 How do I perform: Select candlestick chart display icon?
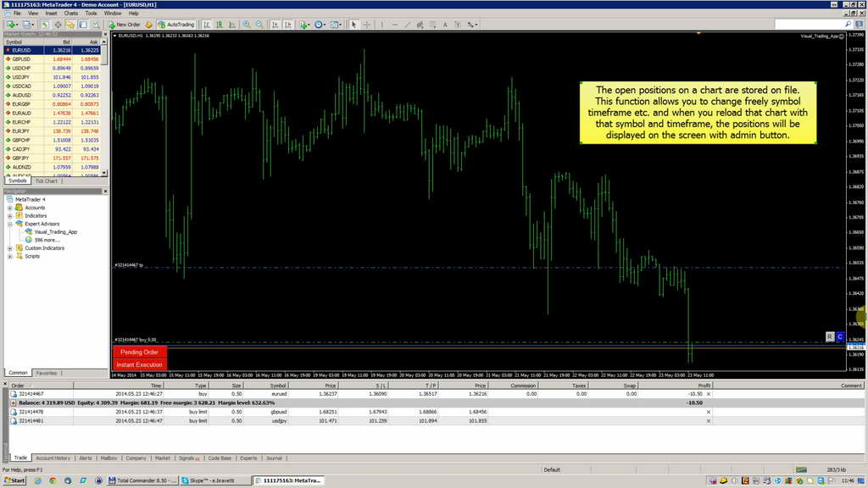pos(220,25)
